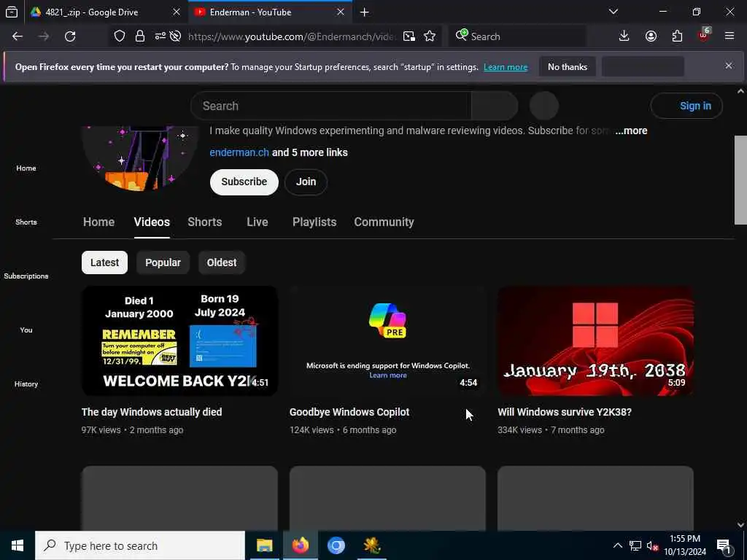Open the Windows Start menu
The height and width of the screenshot is (560, 747).
click(x=18, y=545)
